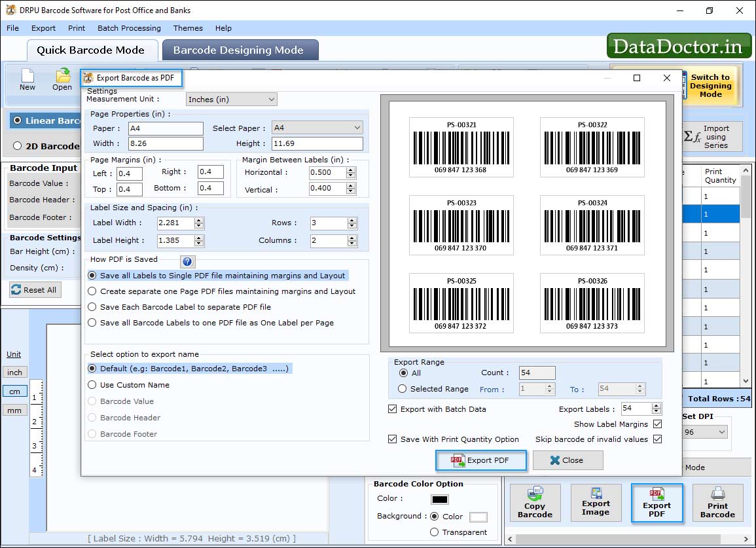Click Switch to Designing Mode button
This screenshot has width=756, height=548.
pyautogui.click(x=710, y=86)
